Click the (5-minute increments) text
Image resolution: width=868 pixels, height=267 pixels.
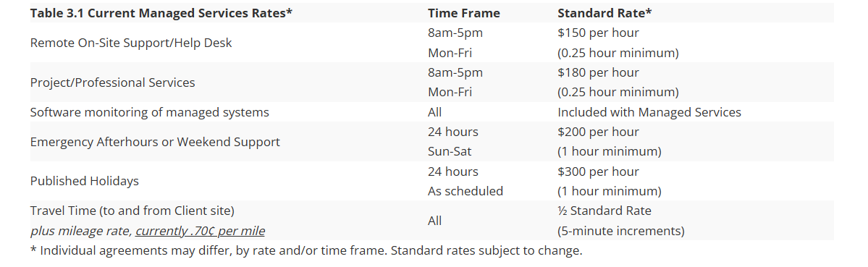[x=621, y=231]
